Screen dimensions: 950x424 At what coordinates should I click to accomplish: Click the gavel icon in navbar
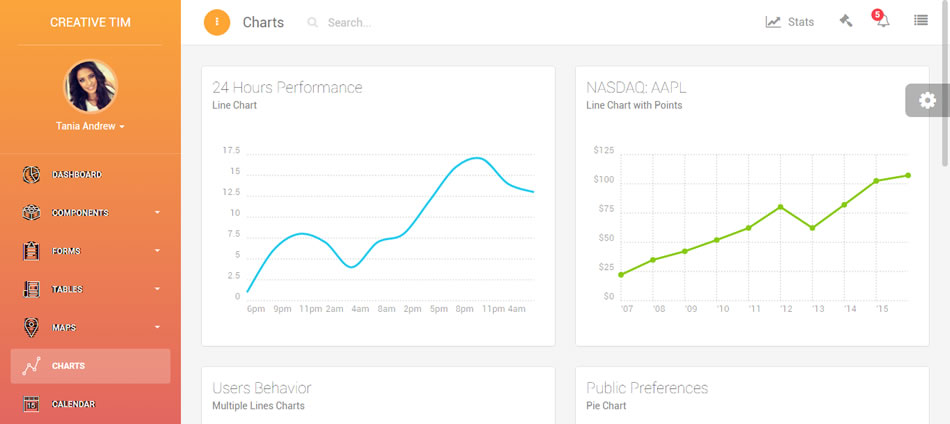click(846, 22)
